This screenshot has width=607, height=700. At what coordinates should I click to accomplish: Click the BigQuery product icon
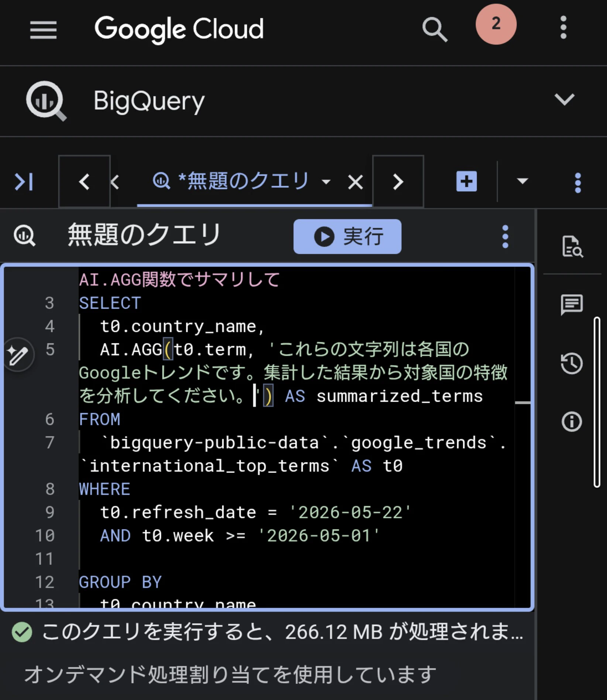click(x=46, y=101)
